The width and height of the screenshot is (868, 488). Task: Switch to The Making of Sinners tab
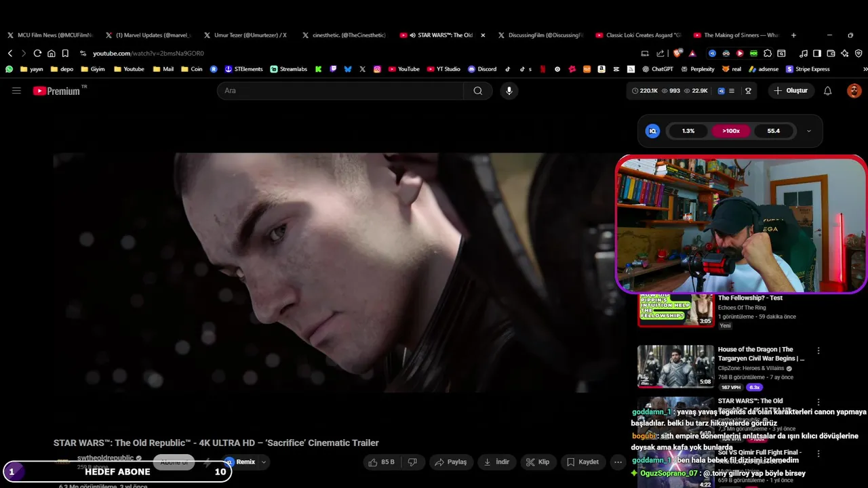(736, 35)
